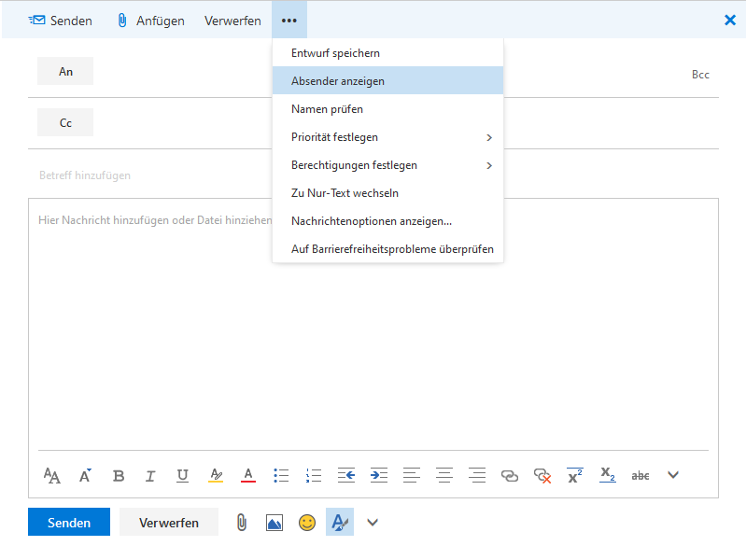
Task: Expand the Priorität festlegen submenu
Action: pyautogui.click(x=387, y=137)
